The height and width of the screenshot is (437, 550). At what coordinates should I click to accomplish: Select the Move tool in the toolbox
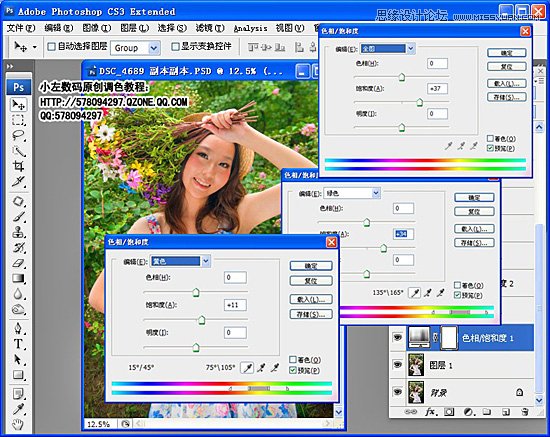pyautogui.click(x=18, y=104)
